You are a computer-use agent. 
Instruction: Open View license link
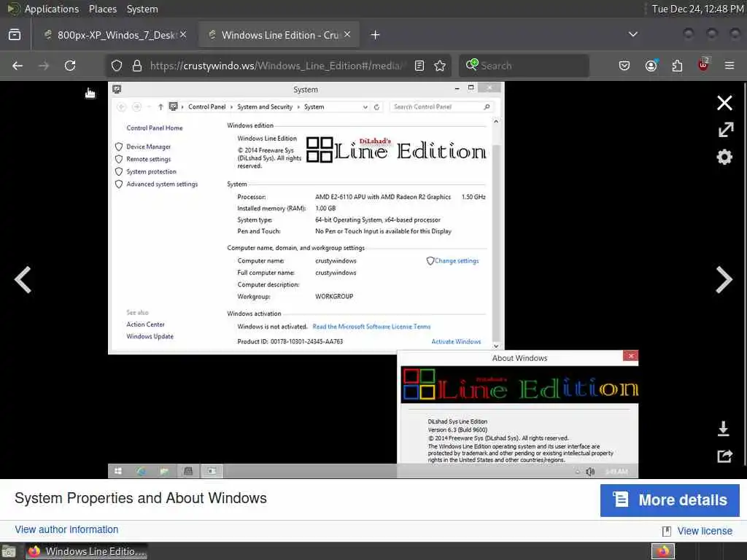pos(705,531)
